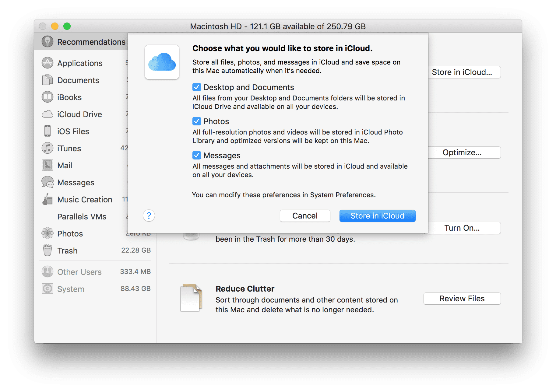Image resolution: width=556 pixels, height=392 pixels.
Task: Uncheck Desktop and Documents
Action: (x=196, y=87)
